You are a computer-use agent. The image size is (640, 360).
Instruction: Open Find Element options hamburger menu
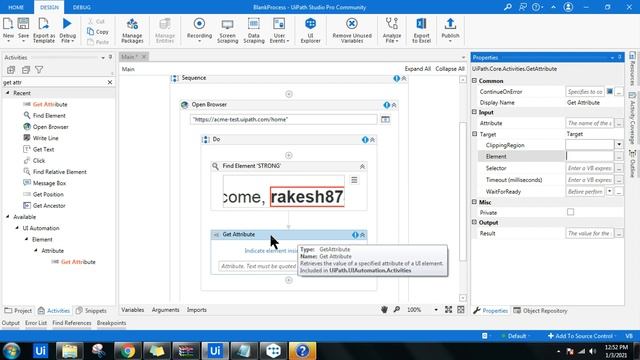[354, 180]
